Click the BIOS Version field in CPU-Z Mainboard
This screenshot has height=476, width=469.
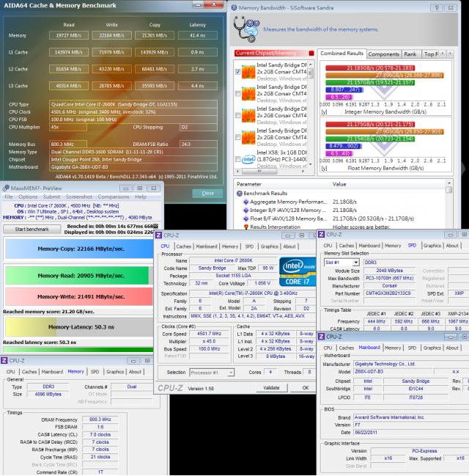point(411,425)
